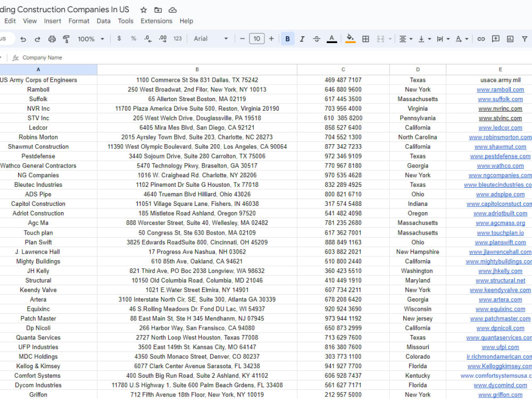Screen dimensions: 532x399
Task: Click the move to folder icon
Action: pyautogui.click(x=158, y=10)
